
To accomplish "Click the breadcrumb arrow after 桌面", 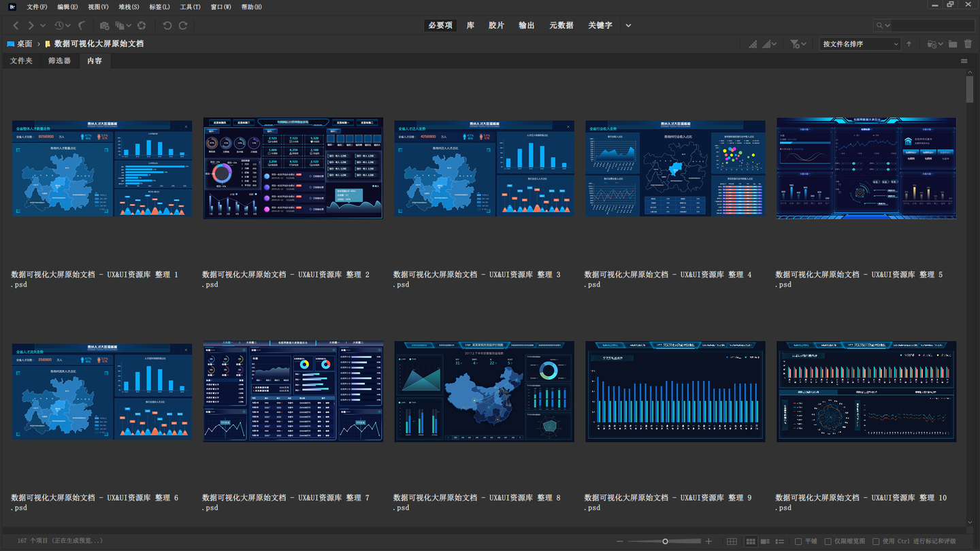I will tap(39, 44).
